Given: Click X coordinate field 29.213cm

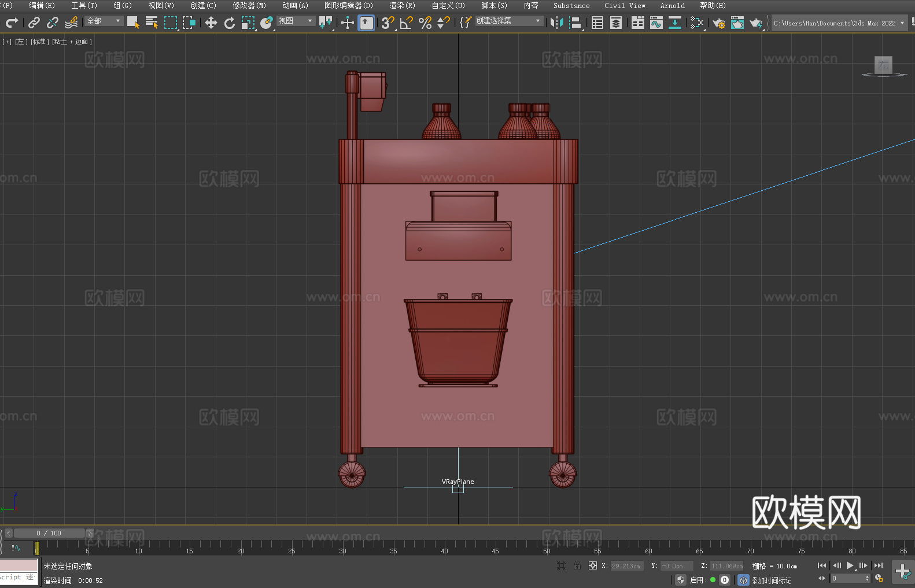Looking at the screenshot, I should coord(626,566).
